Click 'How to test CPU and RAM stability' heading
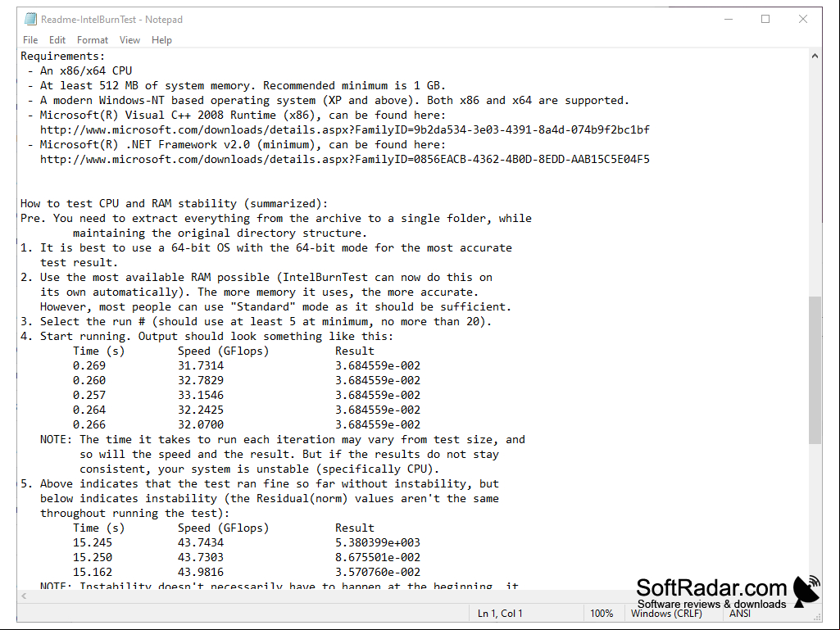Viewport: 840px width, 630px height. click(x=174, y=203)
